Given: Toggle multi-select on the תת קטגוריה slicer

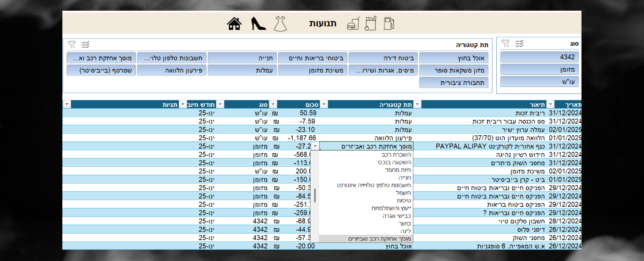Looking at the screenshot, I should click(86, 45).
